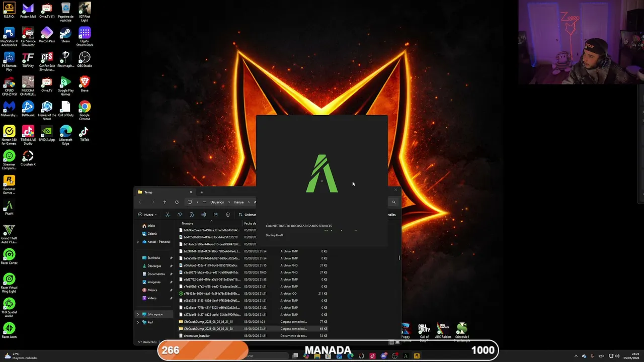Click the Delete trash icon in Explorer toolbar
Screen dimensions: 644x362
[228, 215]
